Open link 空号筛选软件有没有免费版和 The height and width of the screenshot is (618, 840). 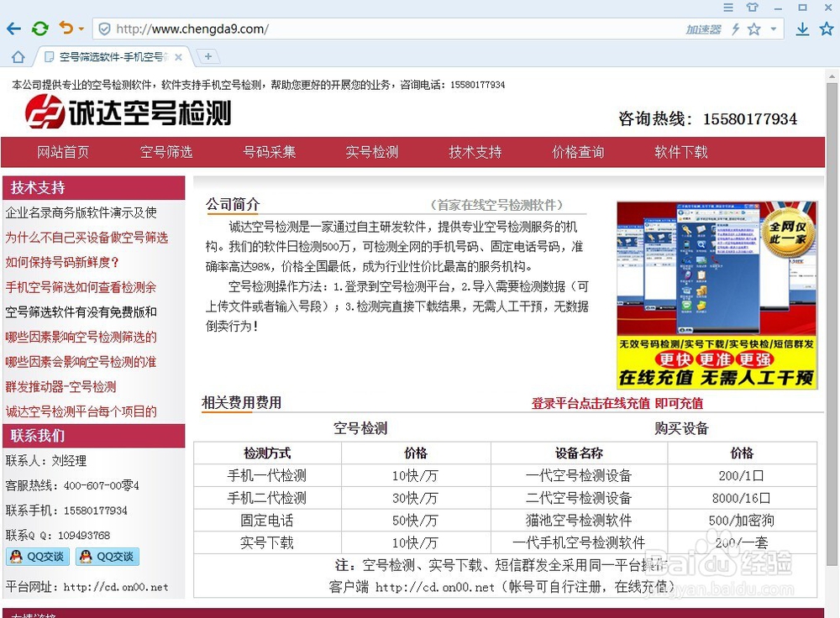tap(81, 312)
